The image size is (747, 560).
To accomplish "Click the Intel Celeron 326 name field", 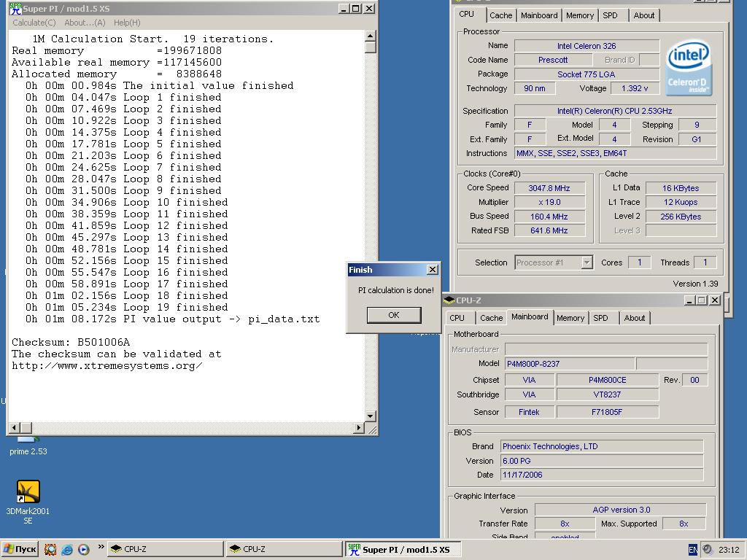I will click(x=587, y=46).
